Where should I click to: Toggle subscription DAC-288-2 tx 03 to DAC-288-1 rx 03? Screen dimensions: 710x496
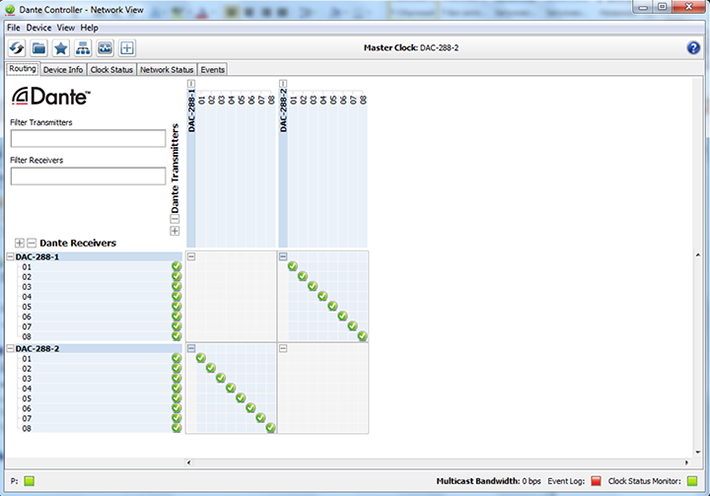312,286
